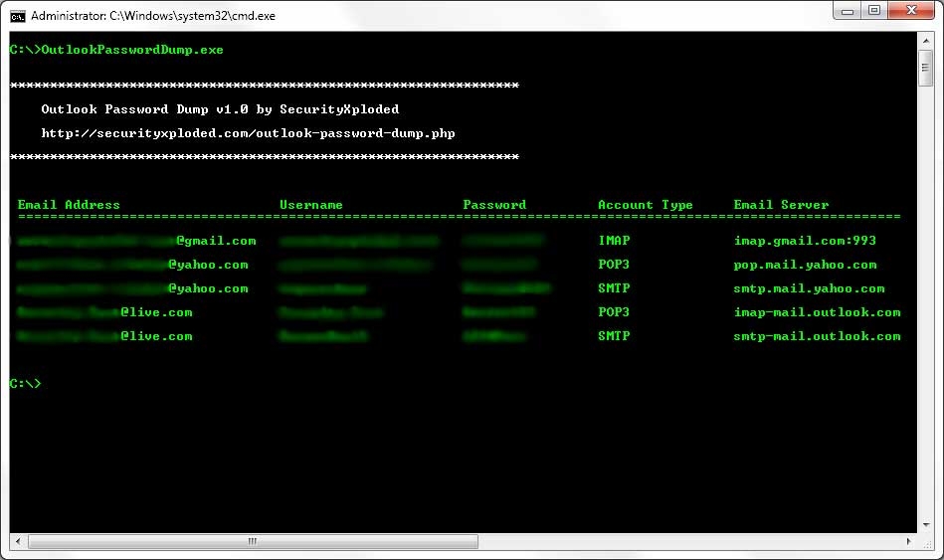Click the 'Account Type' column header
This screenshot has height=560, width=944.
point(646,205)
